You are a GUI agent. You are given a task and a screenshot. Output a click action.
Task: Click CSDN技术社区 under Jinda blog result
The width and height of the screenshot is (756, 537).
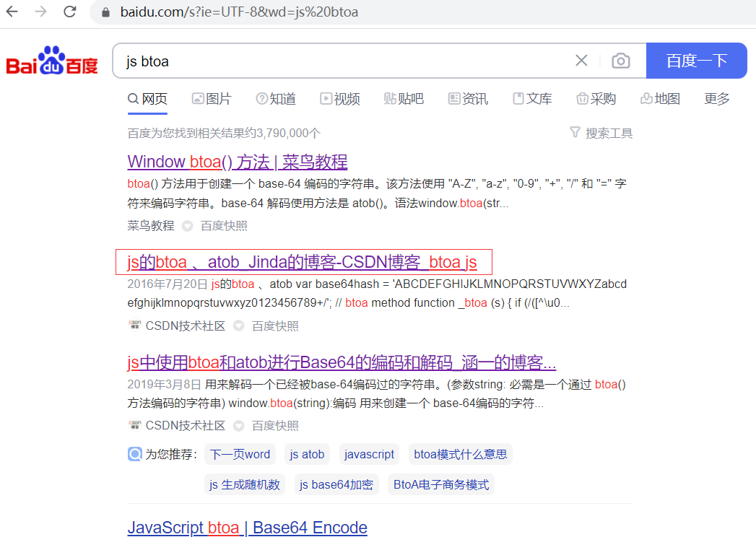pyautogui.click(x=185, y=326)
